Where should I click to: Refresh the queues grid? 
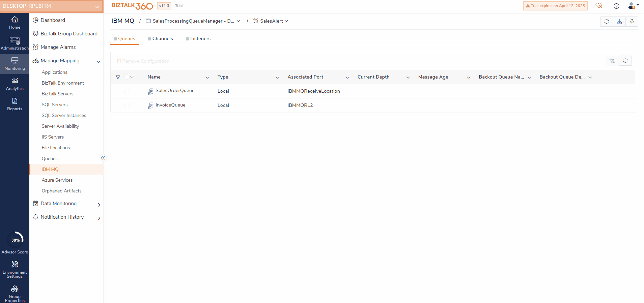click(625, 61)
